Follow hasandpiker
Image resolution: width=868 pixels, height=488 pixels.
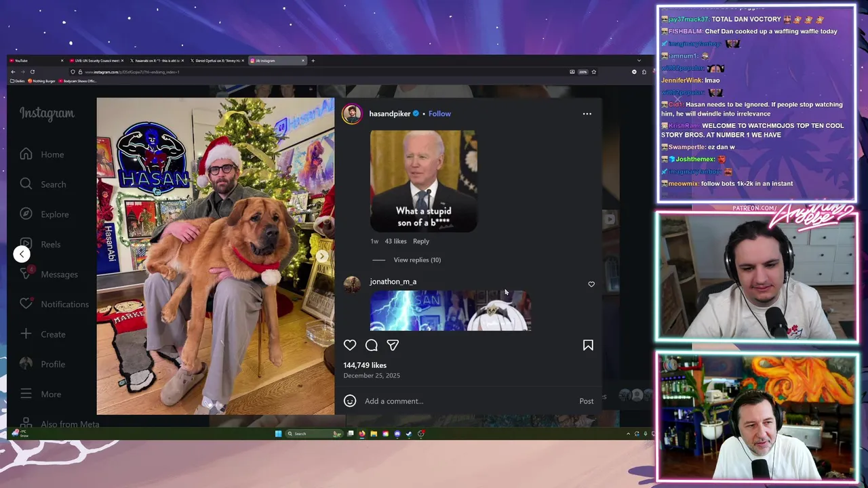point(439,113)
